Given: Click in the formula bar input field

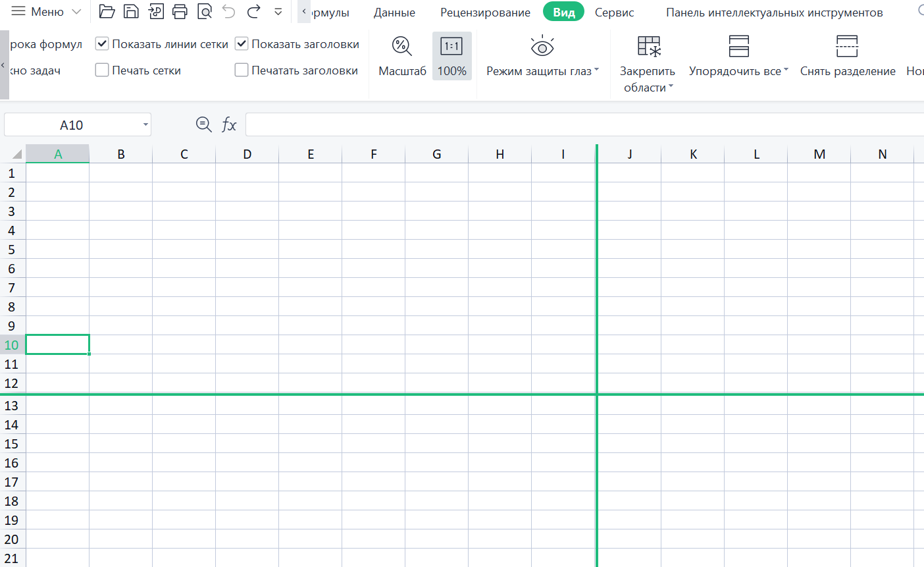Looking at the screenshot, I should click(579, 124).
